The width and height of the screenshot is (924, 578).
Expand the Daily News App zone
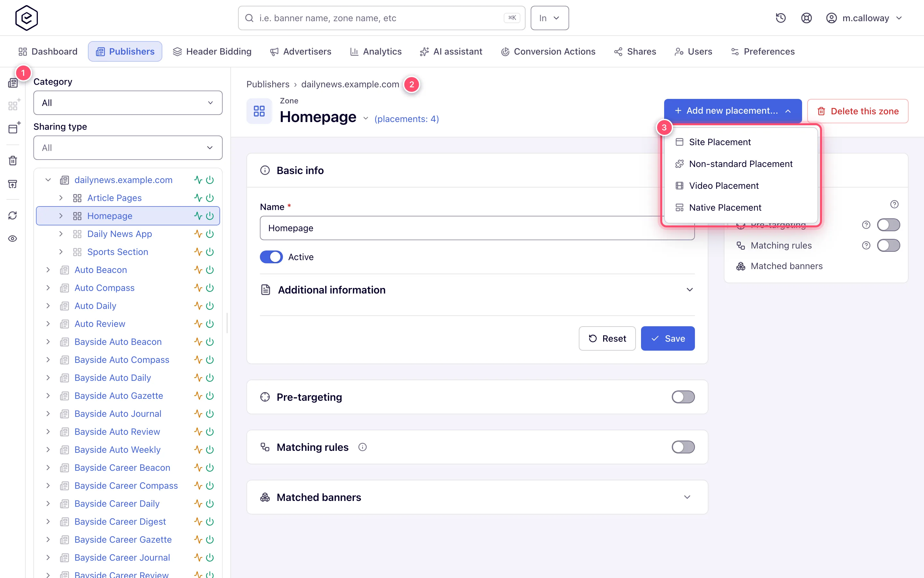(61, 233)
